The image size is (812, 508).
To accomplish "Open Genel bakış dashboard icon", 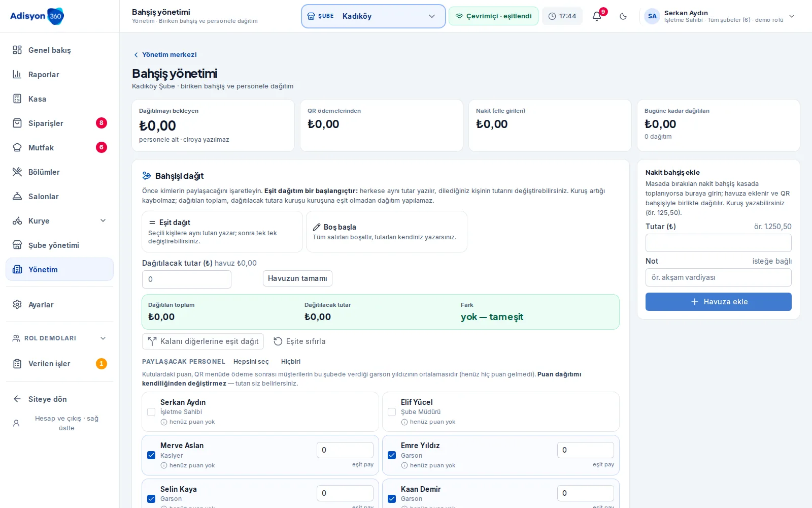I will point(17,50).
